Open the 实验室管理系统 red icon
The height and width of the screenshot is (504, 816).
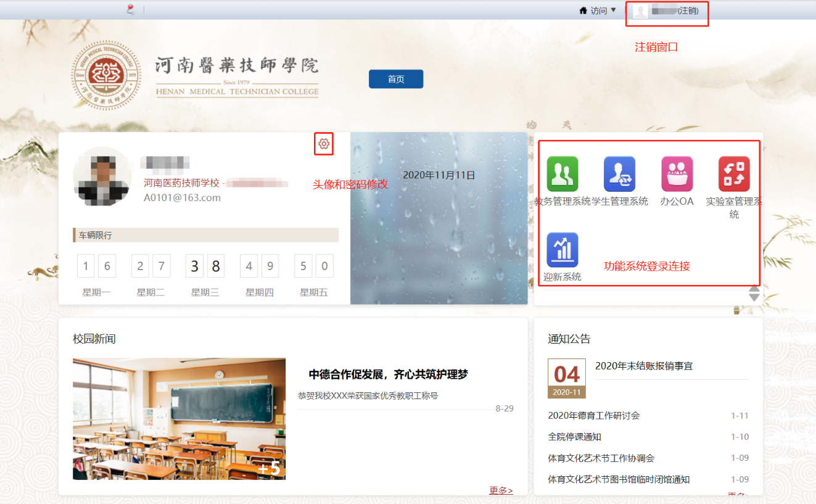(x=734, y=174)
